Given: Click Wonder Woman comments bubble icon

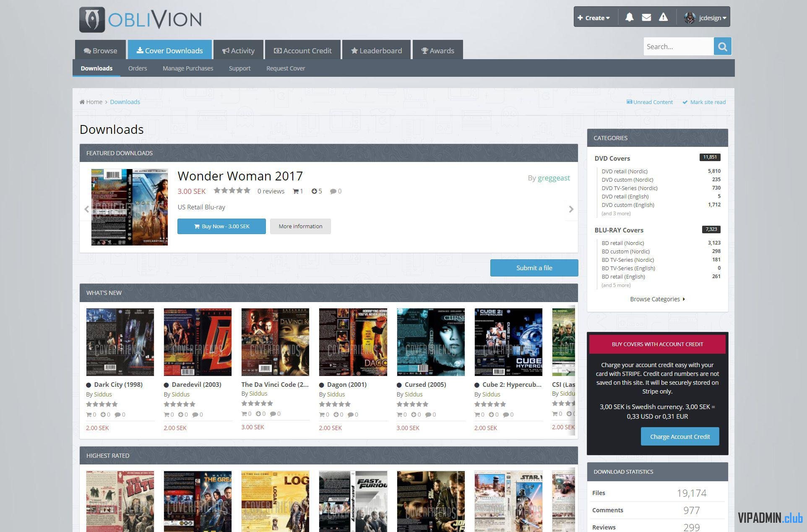Looking at the screenshot, I should point(333,191).
